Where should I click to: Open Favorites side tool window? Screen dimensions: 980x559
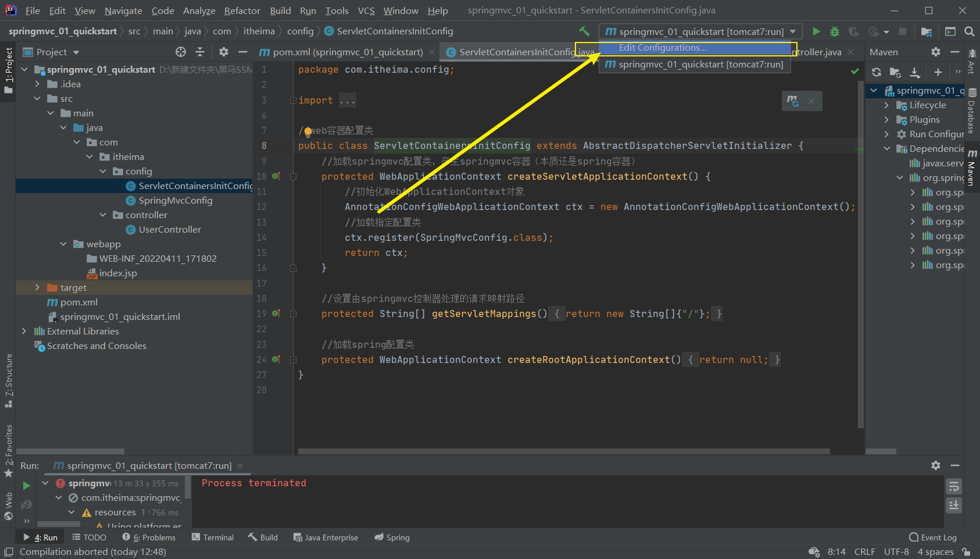coord(8,451)
